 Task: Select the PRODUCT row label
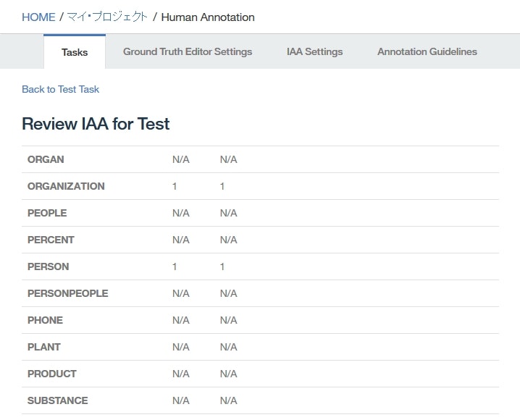point(52,374)
